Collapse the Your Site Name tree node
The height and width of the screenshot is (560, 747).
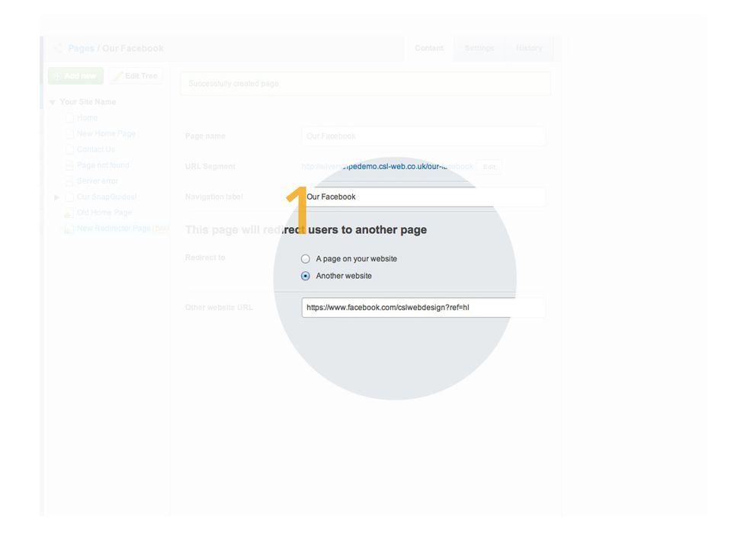[x=53, y=102]
